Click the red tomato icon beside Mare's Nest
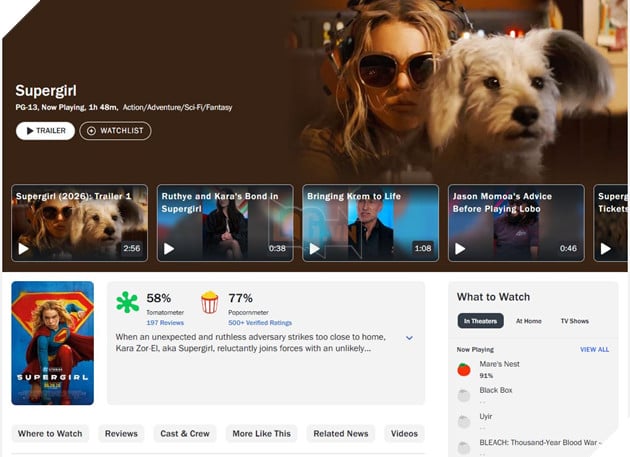This screenshot has height=457, width=630. (464, 369)
